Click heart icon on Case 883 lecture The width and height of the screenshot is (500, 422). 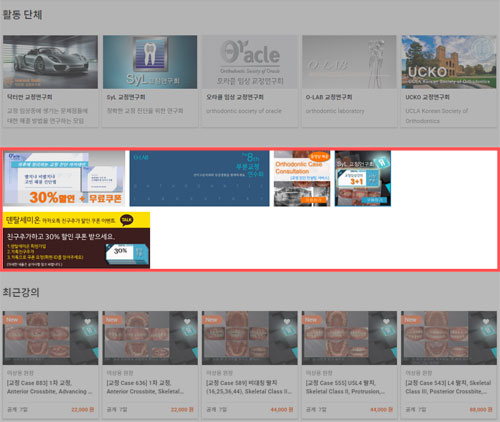[x=87, y=321]
